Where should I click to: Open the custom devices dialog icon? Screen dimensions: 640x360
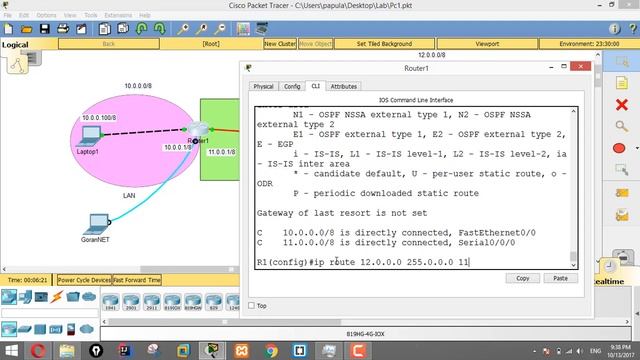pyautogui.click(x=262, y=29)
